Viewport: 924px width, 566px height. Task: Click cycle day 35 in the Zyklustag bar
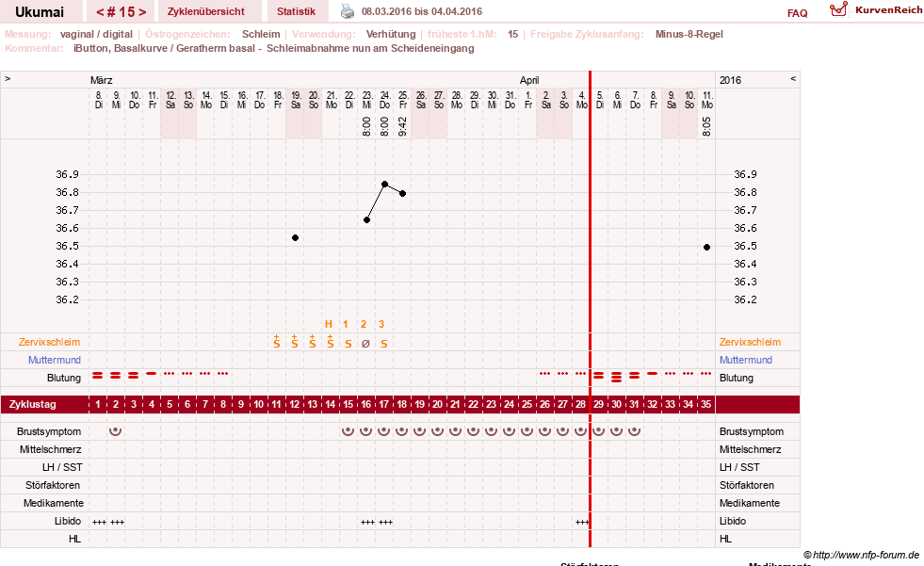706,405
